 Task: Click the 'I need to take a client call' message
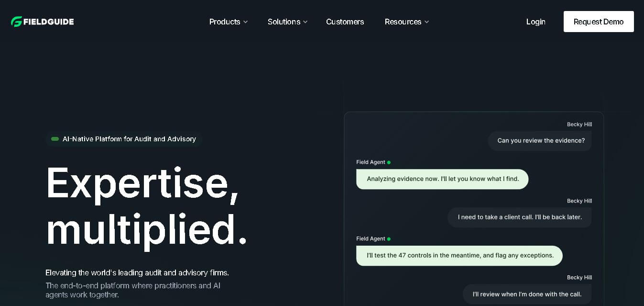pos(520,217)
